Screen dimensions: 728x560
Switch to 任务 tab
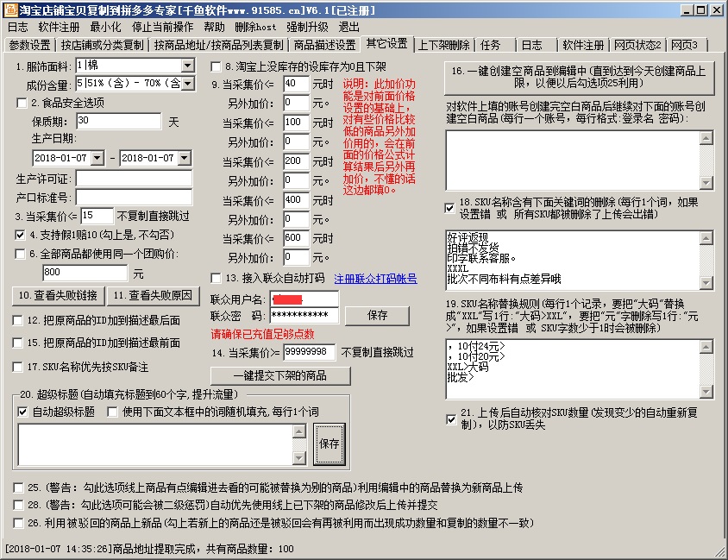491,45
